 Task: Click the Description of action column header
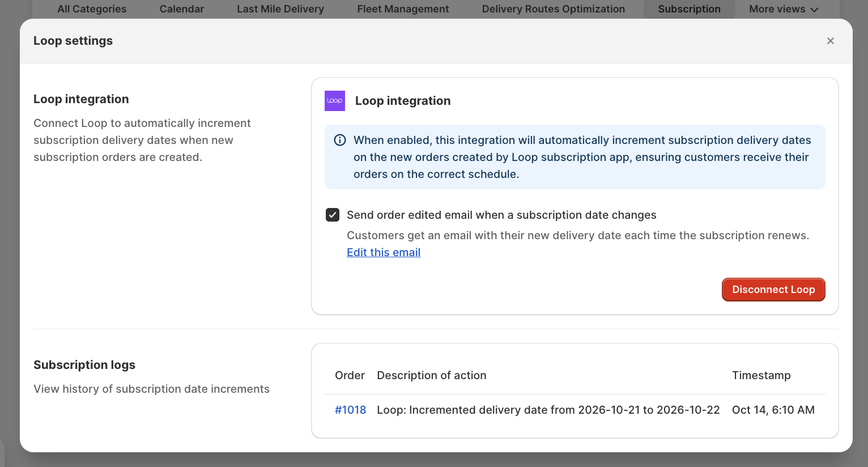[x=432, y=375]
